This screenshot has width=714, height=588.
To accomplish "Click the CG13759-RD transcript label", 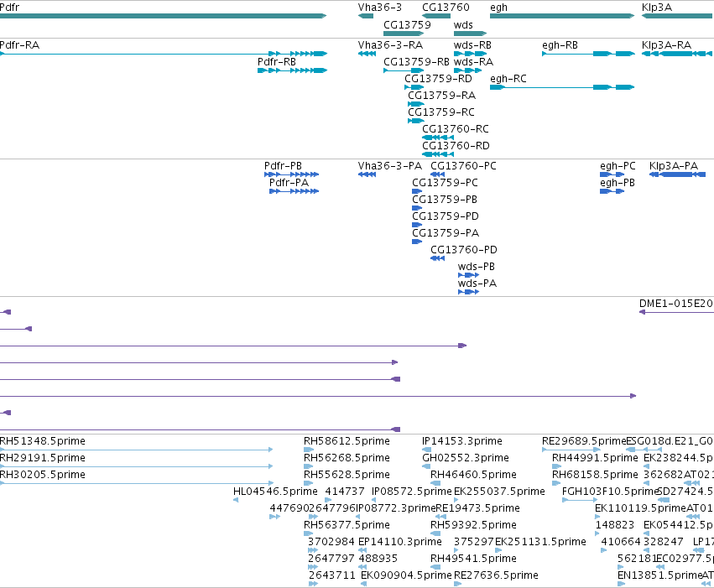I will coord(438,79).
